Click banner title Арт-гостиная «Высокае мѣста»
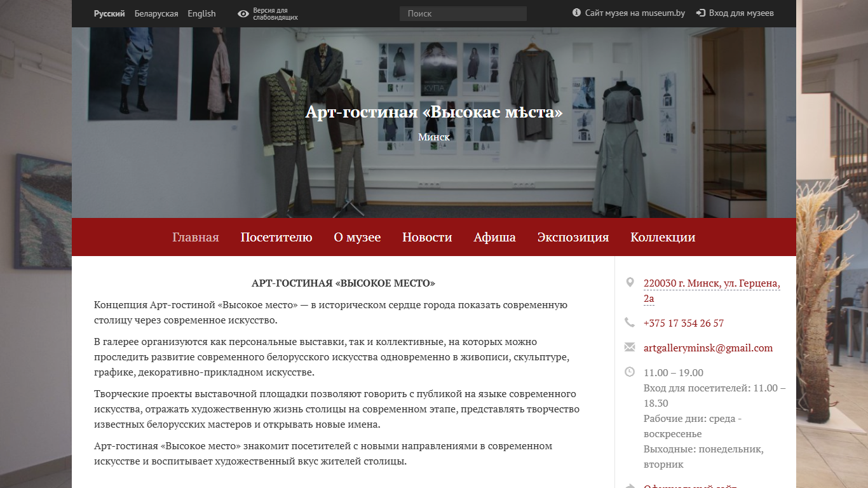Image resolution: width=868 pixels, height=488 pixels. click(x=434, y=112)
